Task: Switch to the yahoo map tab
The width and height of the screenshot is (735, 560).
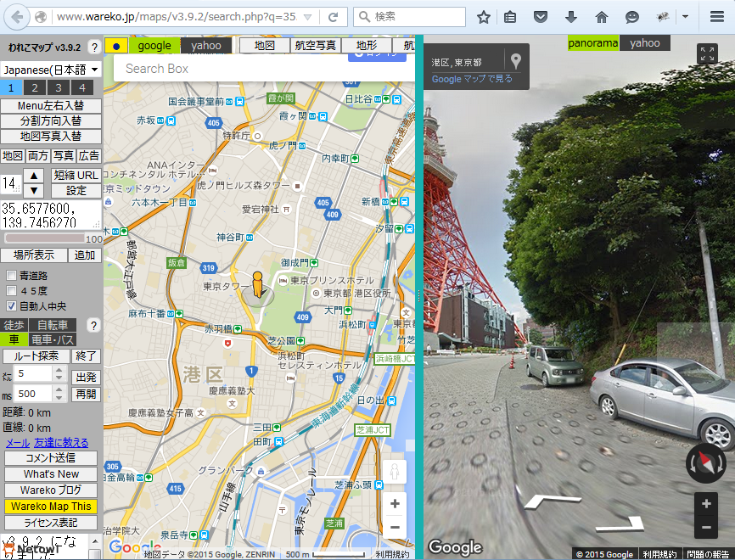Action: click(x=206, y=46)
